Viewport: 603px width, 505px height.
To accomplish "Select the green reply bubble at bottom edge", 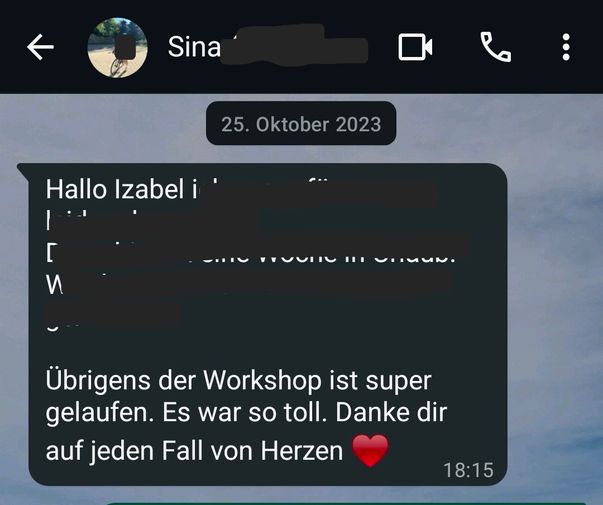I will point(346,503).
